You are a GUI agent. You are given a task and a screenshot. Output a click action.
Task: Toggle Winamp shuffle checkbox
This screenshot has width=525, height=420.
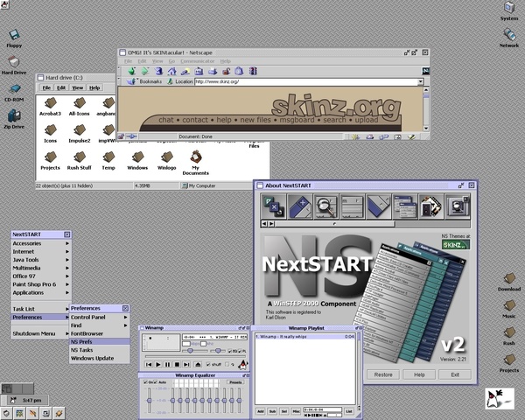click(208, 364)
